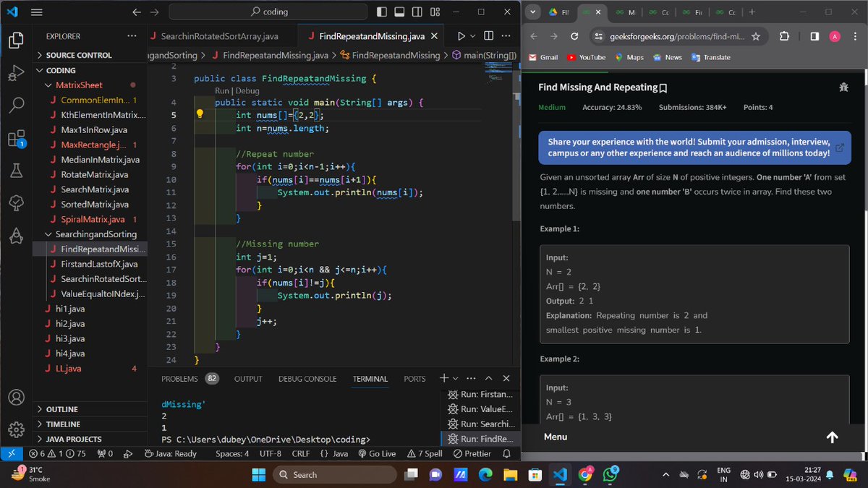Open the YouTube bookmark
868x488 pixels.
[587, 57]
